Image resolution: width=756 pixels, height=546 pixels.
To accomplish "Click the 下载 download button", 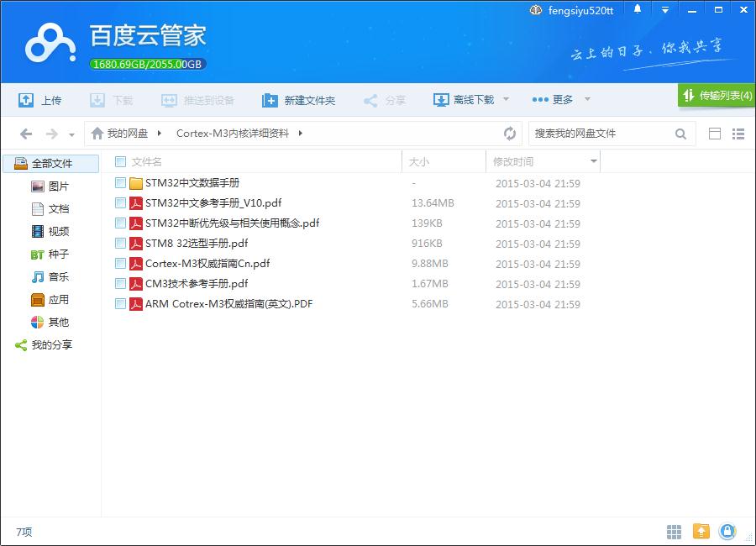I will pos(112,100).
